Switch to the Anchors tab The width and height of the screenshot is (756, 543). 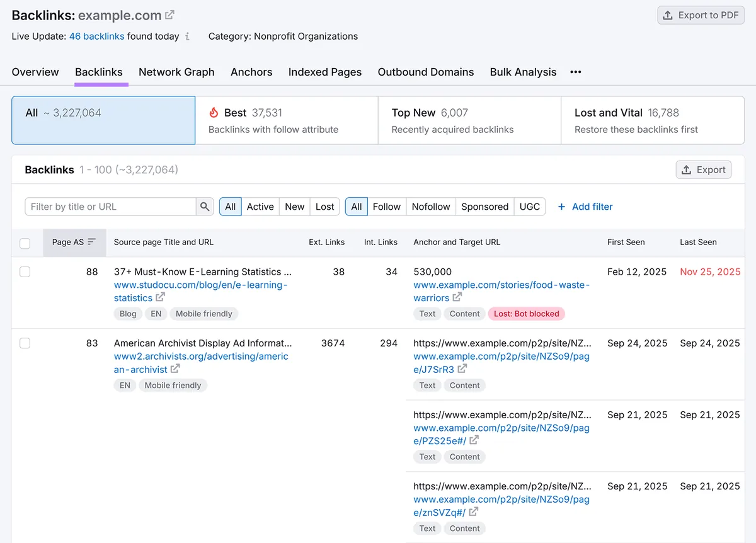[x=251, y=72]
